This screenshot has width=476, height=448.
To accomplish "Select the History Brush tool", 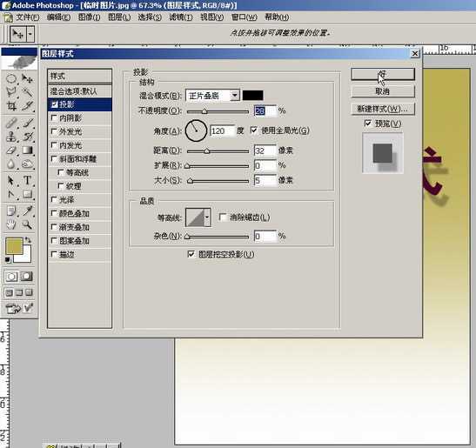I will [x=27, y=137].
